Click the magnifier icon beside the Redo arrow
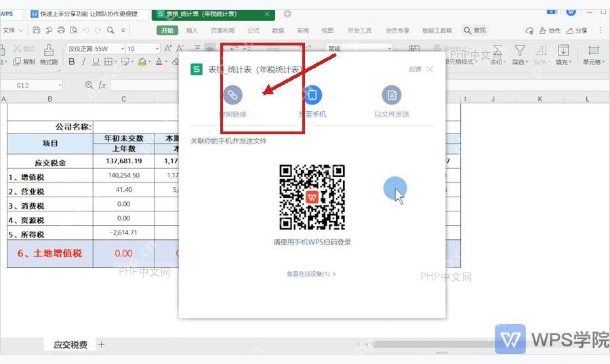Viewport: 610px width, 364px height. 110,30
